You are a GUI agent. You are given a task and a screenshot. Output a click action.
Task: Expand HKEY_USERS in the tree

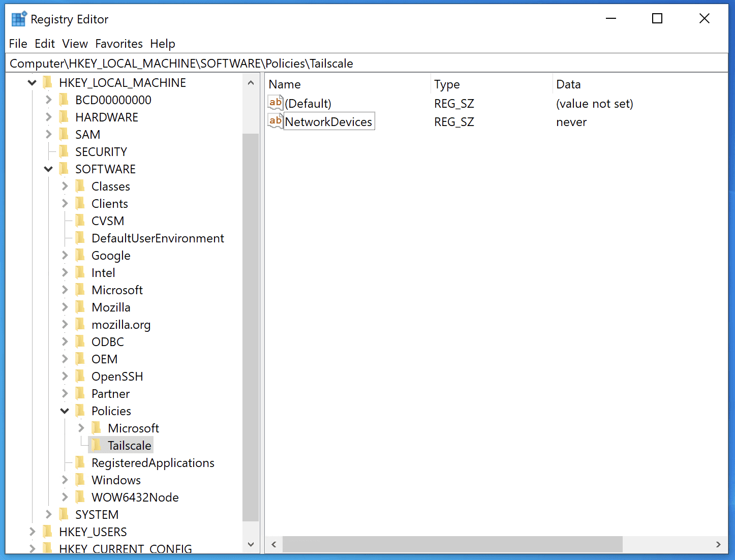32,532
